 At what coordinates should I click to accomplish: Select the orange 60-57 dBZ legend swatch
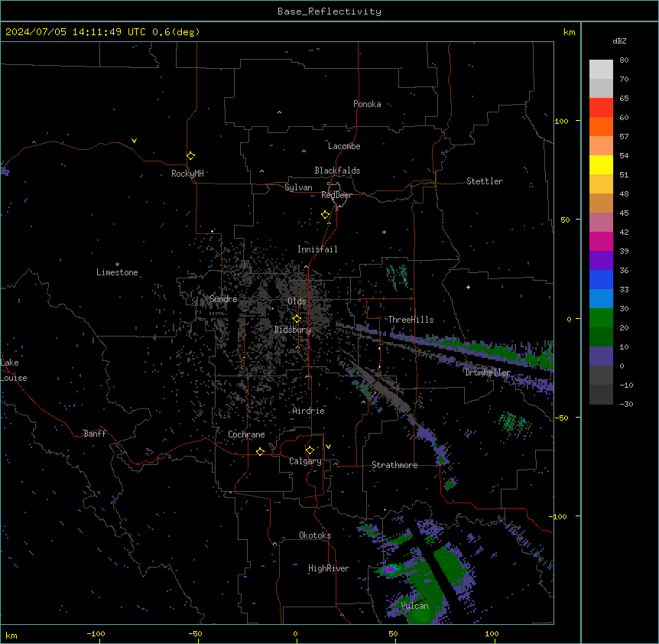601,127
